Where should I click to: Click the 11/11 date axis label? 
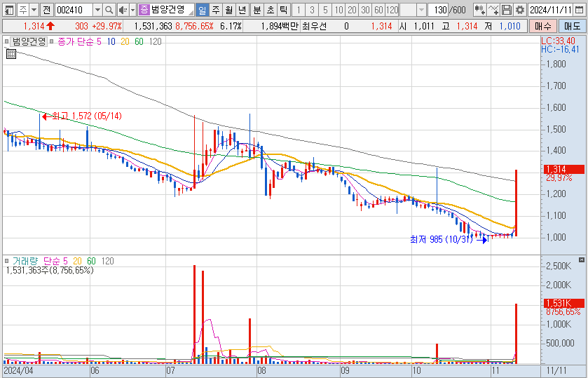coord(556,371)
